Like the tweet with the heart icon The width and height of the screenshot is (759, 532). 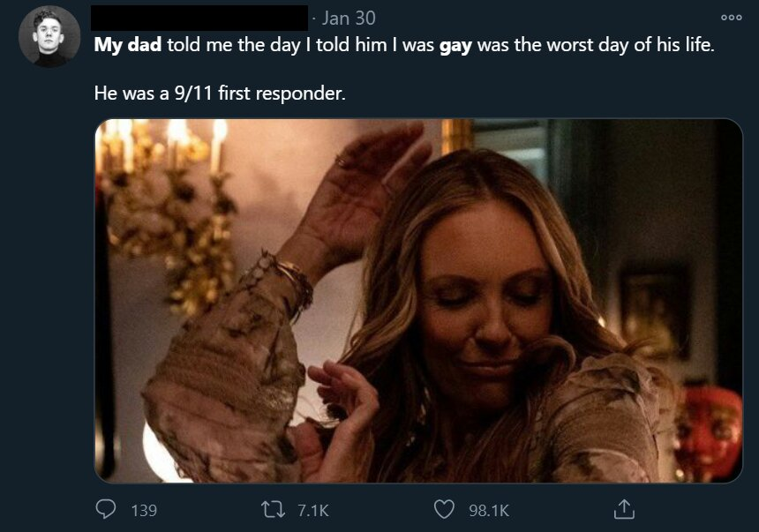[445, 509]
